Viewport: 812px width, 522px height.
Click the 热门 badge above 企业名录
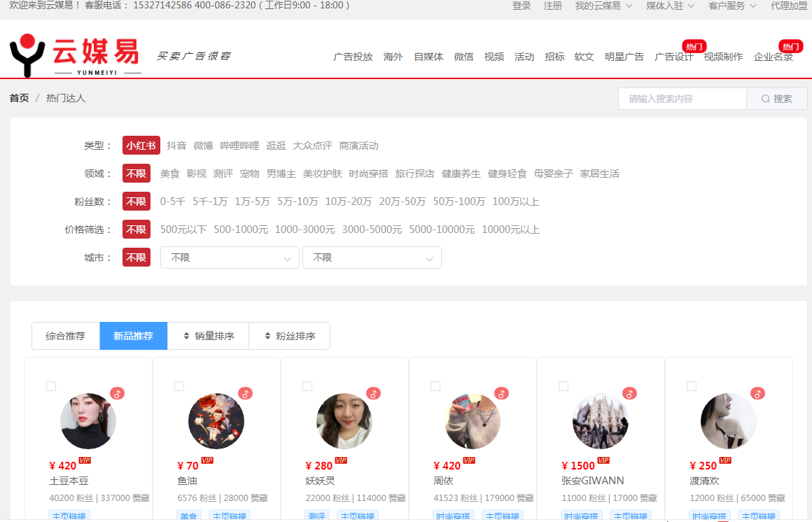click(791, 47)
